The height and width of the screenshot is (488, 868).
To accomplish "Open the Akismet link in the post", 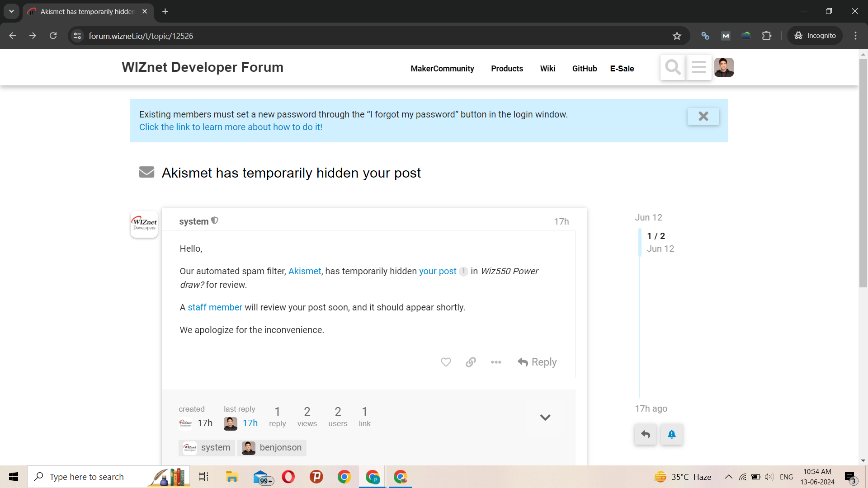I will [305, 271].
